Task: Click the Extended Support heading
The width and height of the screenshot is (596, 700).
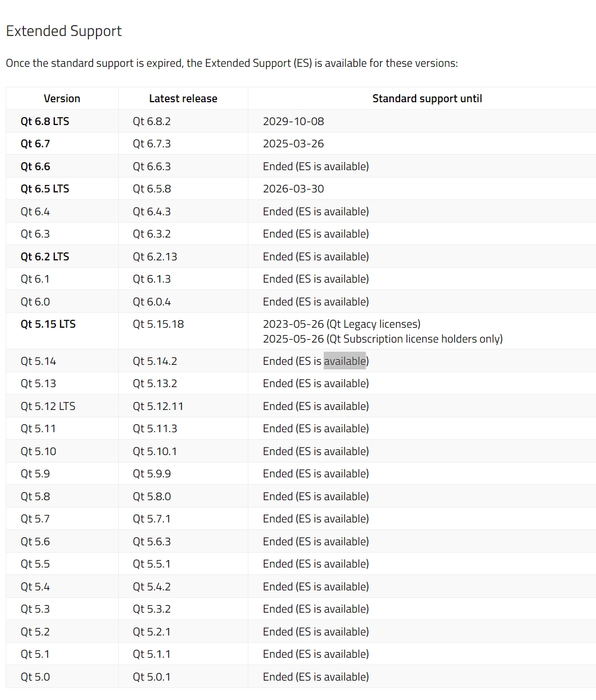Action: 64,31
